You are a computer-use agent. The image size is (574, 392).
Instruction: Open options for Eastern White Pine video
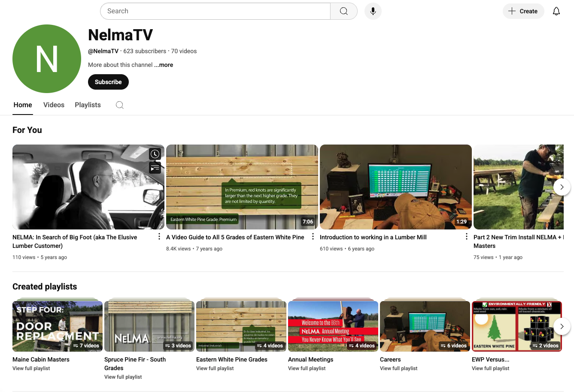click(x=313, y=237)
